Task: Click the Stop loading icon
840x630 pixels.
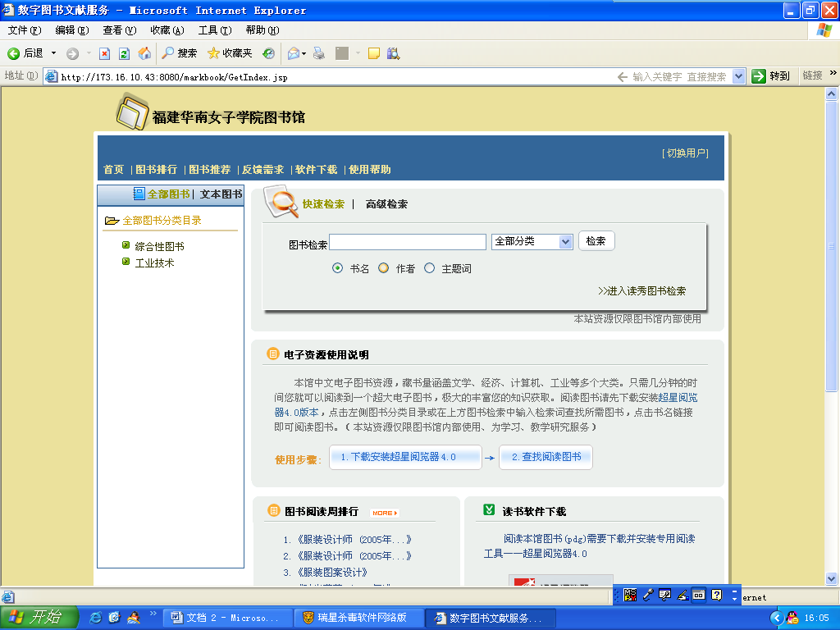Action: 104,53
